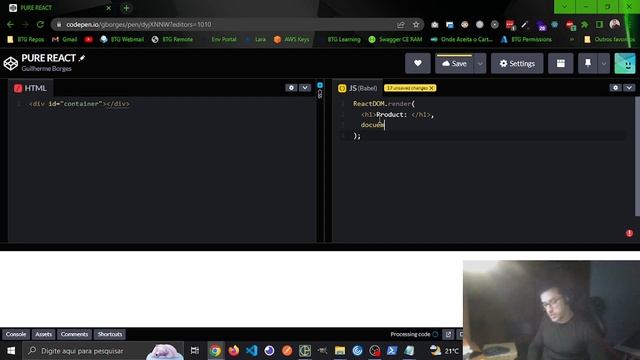Image resolution: width=640 pixels, height=360 pixels.
Task: Expand collapsed CSS editor panel
Action: pos(320,90)
